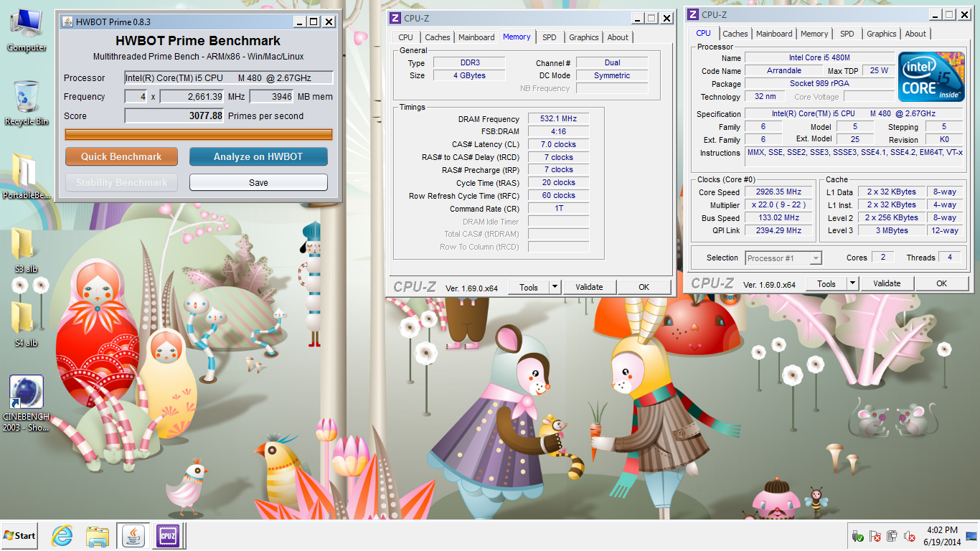Click OK in right CPU-Z window
This screenshot has width=980, height=551.
click(941, 283)
